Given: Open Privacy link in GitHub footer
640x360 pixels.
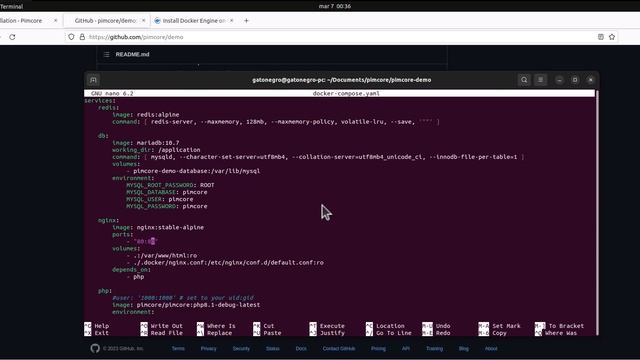Looking at the screenshot, I should [208, 349].
